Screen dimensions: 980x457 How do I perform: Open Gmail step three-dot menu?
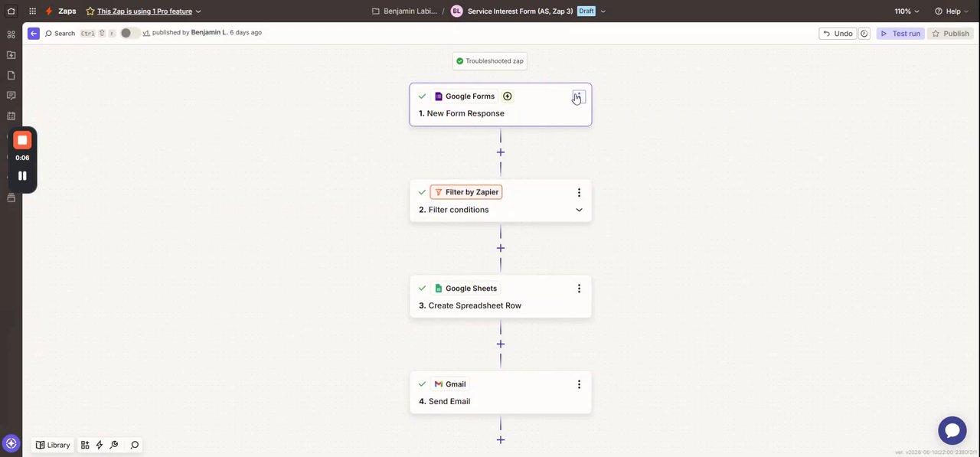point(579,384)
